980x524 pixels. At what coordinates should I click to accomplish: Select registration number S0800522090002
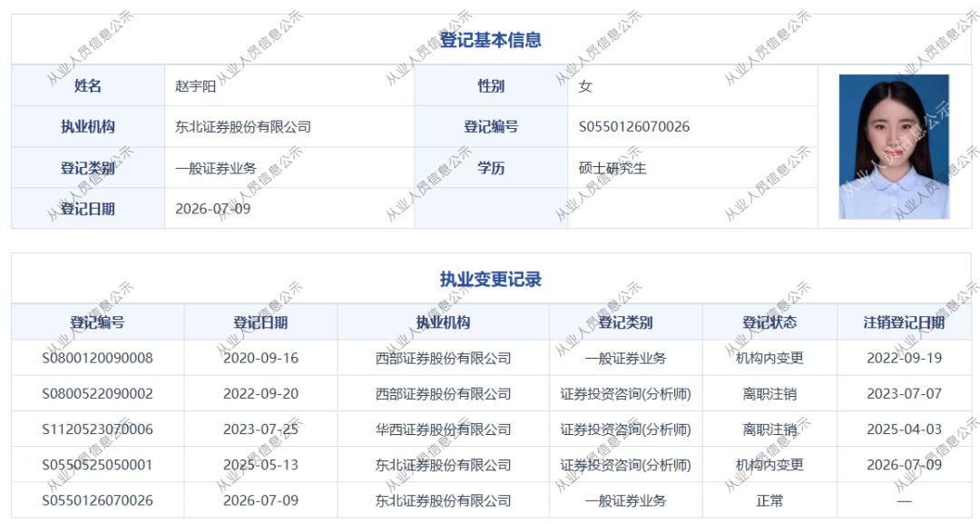[x=97, y=394]
